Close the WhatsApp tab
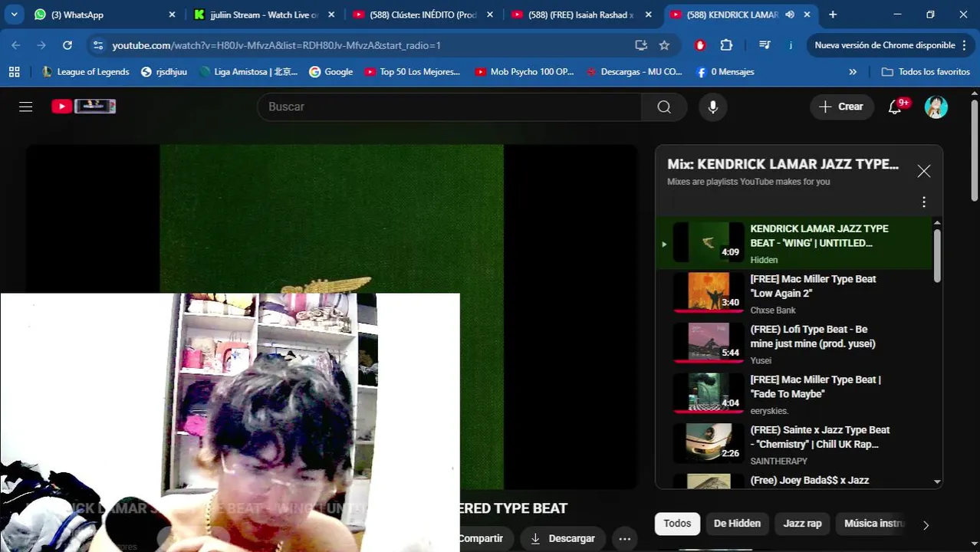This screenshot has height=552, width=980. click(x=172, y=15)
